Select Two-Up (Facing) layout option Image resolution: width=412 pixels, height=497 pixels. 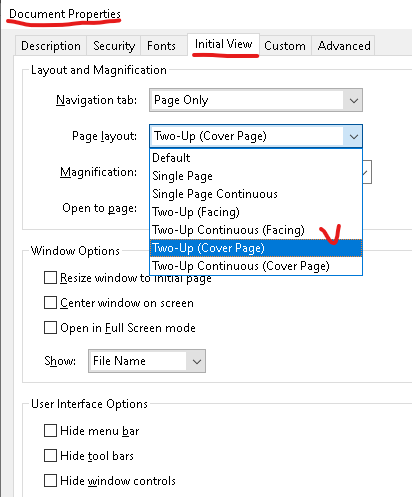256,212
